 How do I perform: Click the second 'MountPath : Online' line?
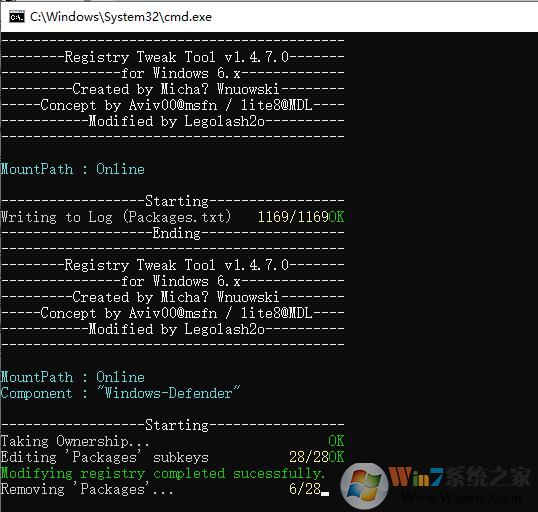pos(73,377)
